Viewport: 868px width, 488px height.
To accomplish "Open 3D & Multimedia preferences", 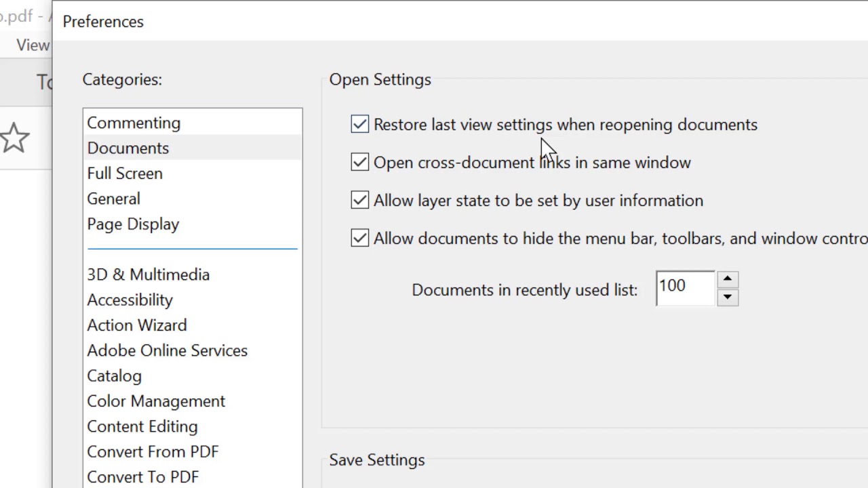I will pyautogui.click(x=149, y=274).
